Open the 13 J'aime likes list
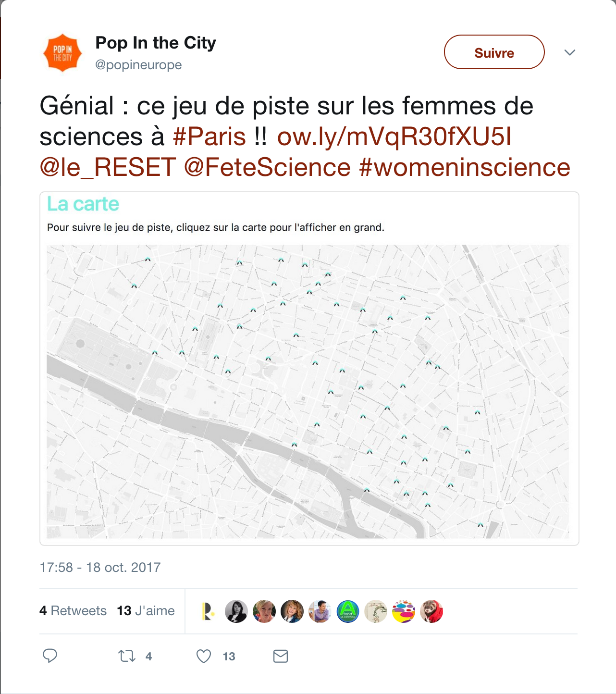The height and width of the screenshot is (694, 616). click(146, 611)
